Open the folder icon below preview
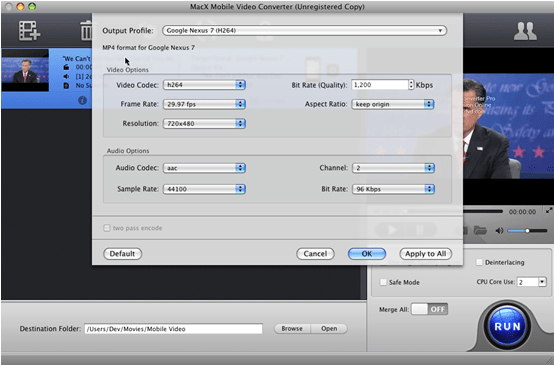554x365 pixels. pyautogui.click(x=480, y=230)
